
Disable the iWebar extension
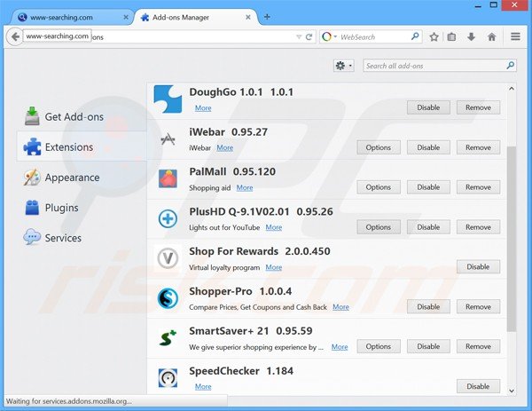click(x=428, y=147)
